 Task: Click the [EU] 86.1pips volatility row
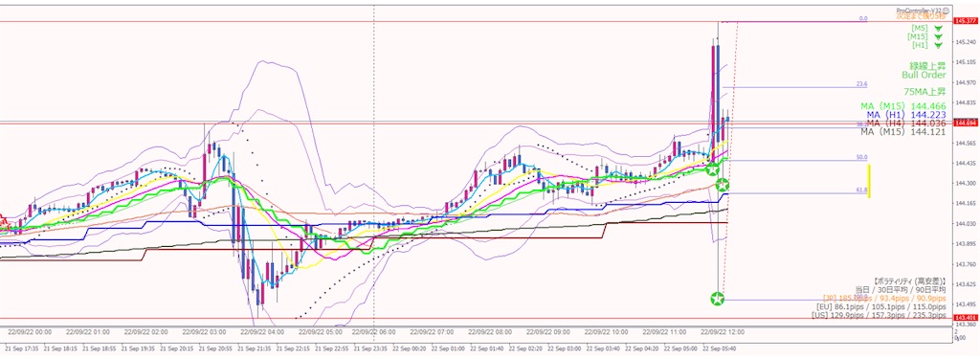(x=881, y=307)
